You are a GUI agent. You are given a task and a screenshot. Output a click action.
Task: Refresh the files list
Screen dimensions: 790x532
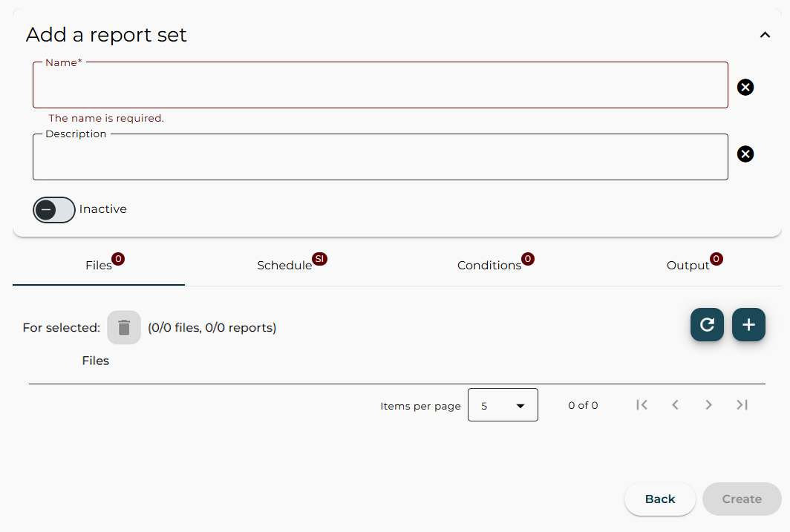(x=706, y=324)
